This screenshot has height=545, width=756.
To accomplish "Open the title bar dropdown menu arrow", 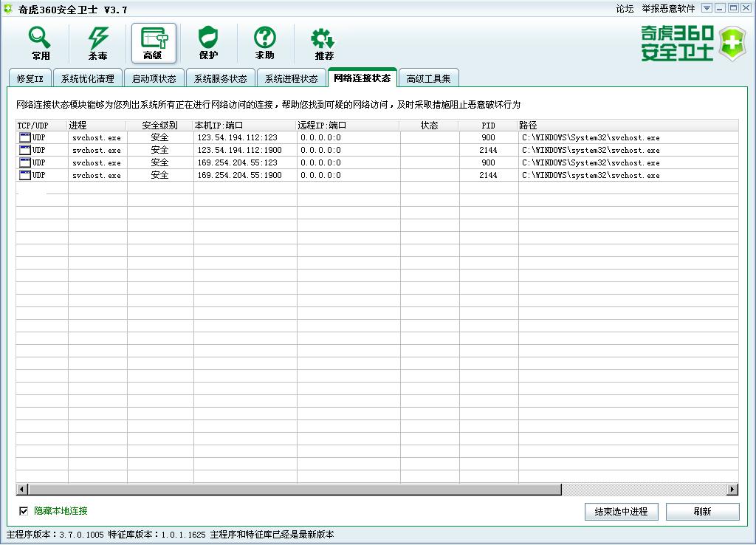I will 707,8.
